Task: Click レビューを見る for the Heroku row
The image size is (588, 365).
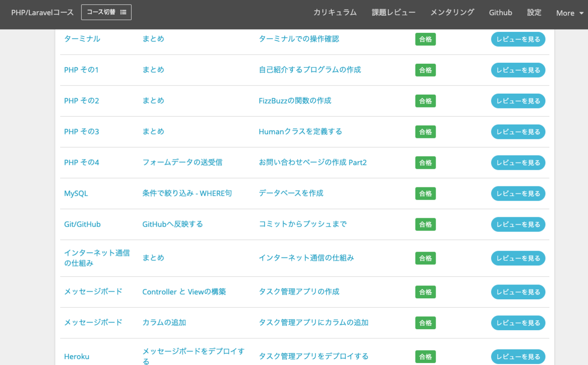Action: click(x=518, y=356)
